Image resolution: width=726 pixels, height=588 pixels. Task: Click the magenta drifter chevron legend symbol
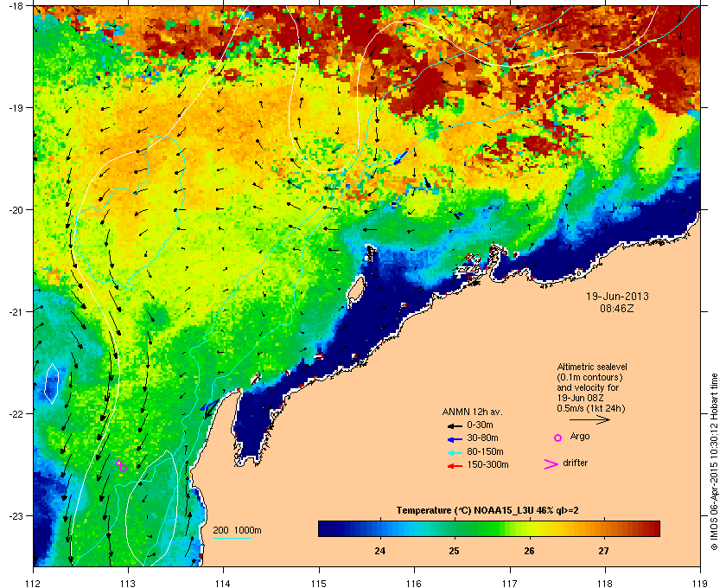[551, 464]
